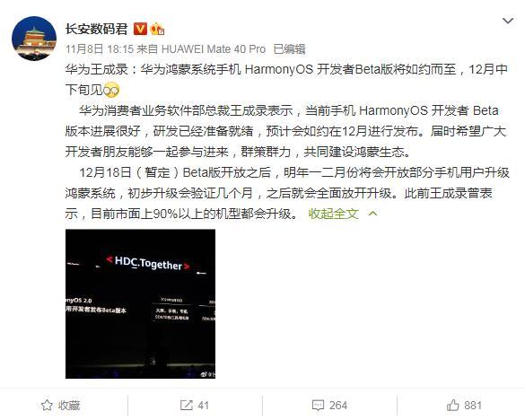Image resolution: width=525 pixels, height=420 pixels.
Task: Click the post timestamp 11月8日 18:15
Action: pyautogui.click(x=100, y=49)
